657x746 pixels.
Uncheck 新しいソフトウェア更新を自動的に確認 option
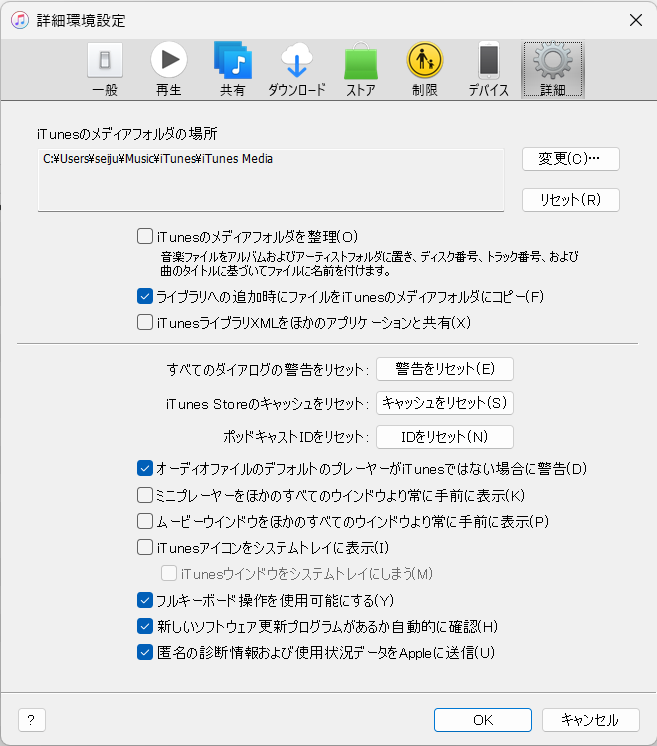(145, 626)
